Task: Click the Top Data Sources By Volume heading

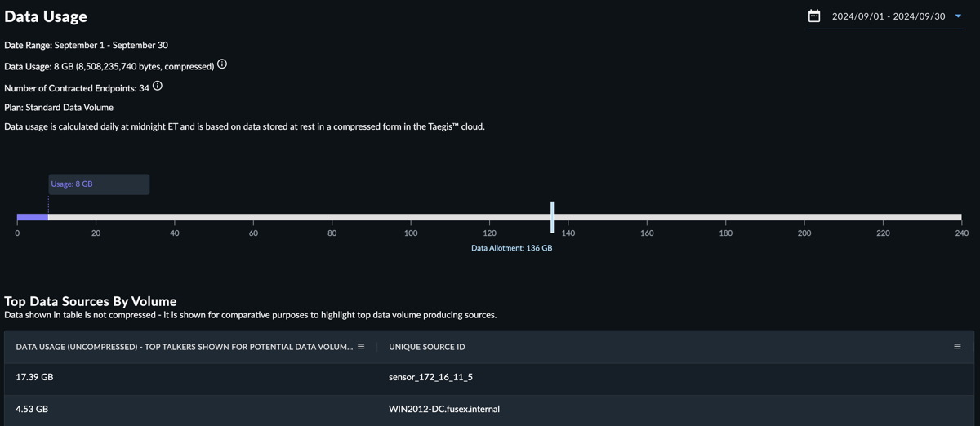Action: click(91, 301)
